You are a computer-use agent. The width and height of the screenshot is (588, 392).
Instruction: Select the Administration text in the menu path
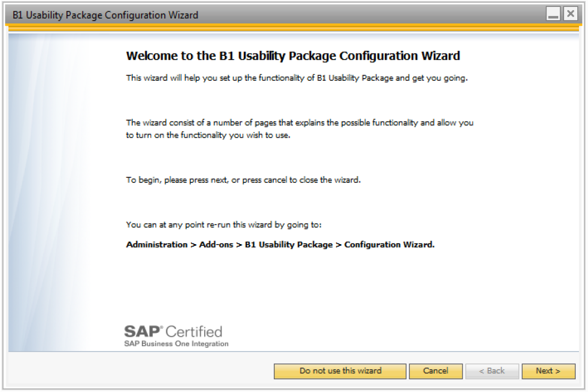click(157, 245)
